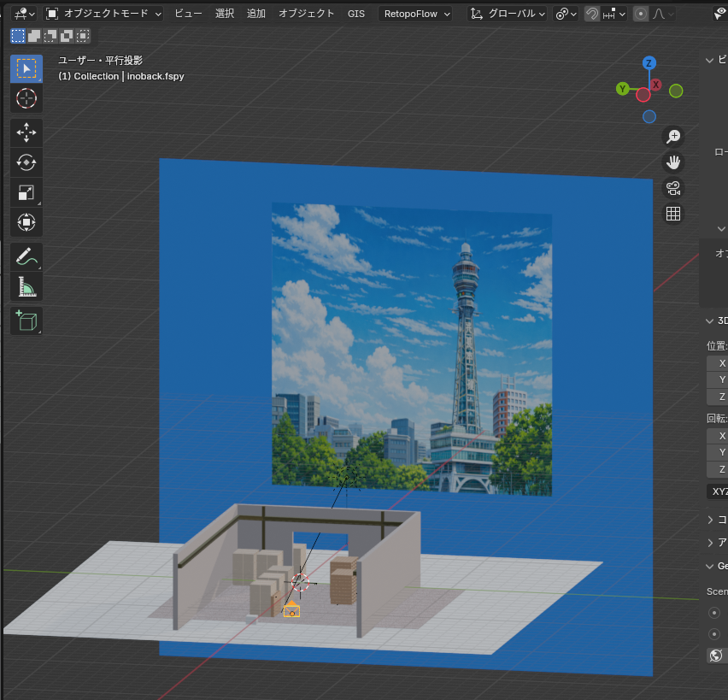
Task: Click the rotation Z field
Action: tap(718, 469)
